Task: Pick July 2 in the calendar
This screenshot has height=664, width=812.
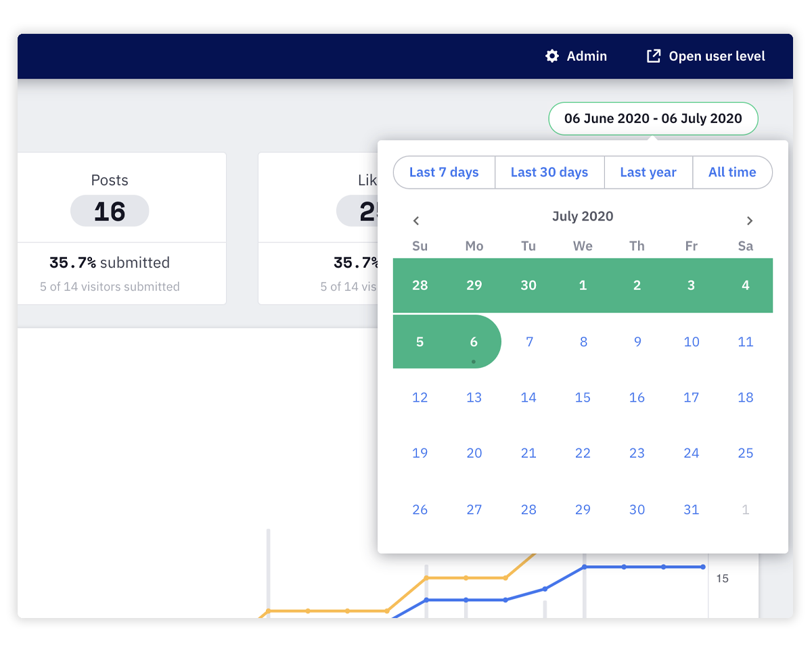Action: (637, 285)
